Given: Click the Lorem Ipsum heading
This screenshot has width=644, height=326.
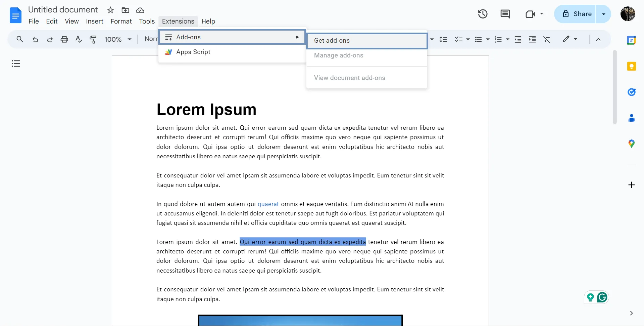Looking at the screenshot, I should tap(206, 110).
